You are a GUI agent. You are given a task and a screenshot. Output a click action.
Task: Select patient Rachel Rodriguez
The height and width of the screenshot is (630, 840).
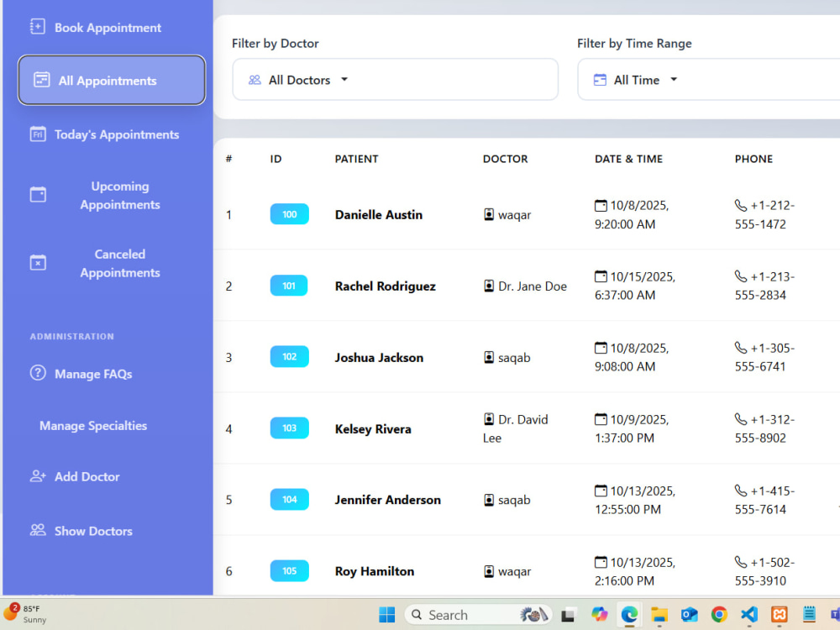(x=386, y=286)
